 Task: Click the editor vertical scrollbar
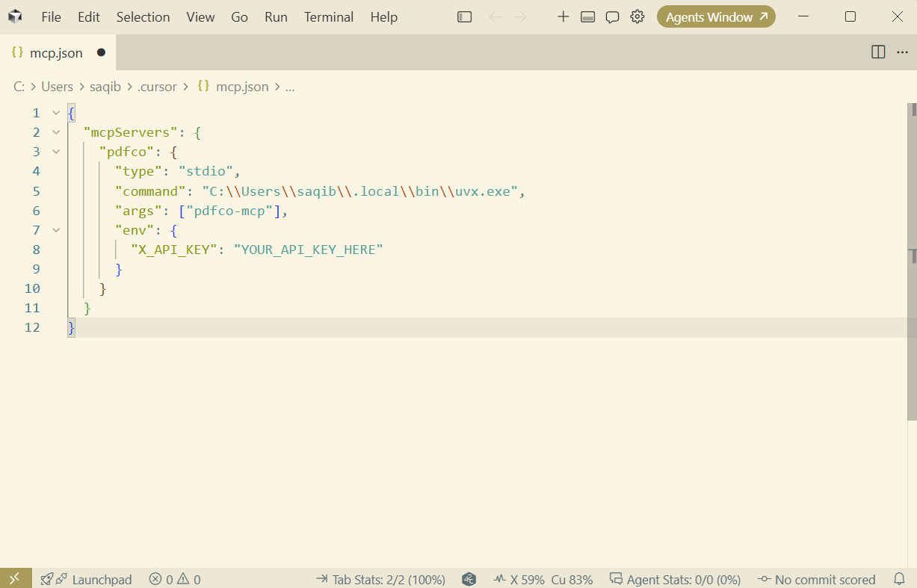[913, 261]
